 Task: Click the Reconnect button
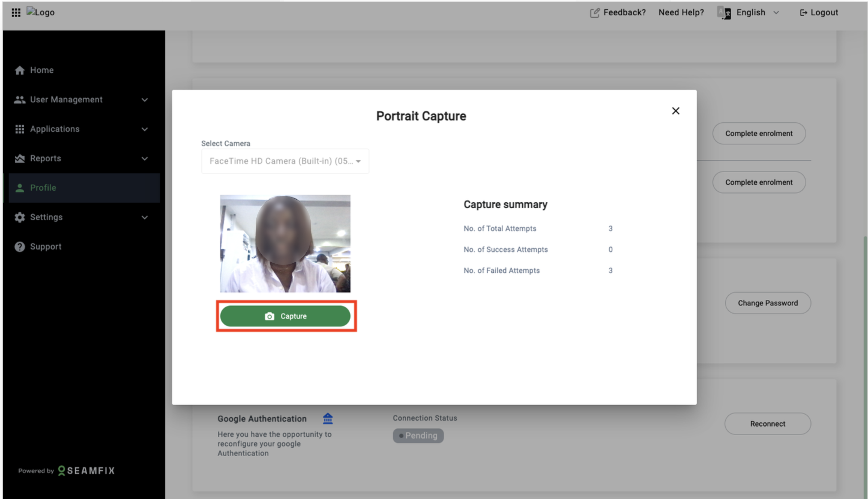[767, 424]
